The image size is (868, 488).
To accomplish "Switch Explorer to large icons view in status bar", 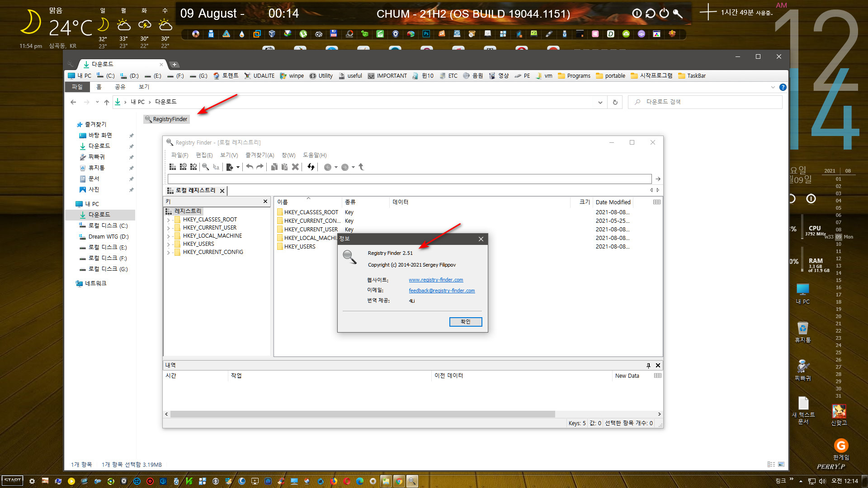I will pos(781,465).
